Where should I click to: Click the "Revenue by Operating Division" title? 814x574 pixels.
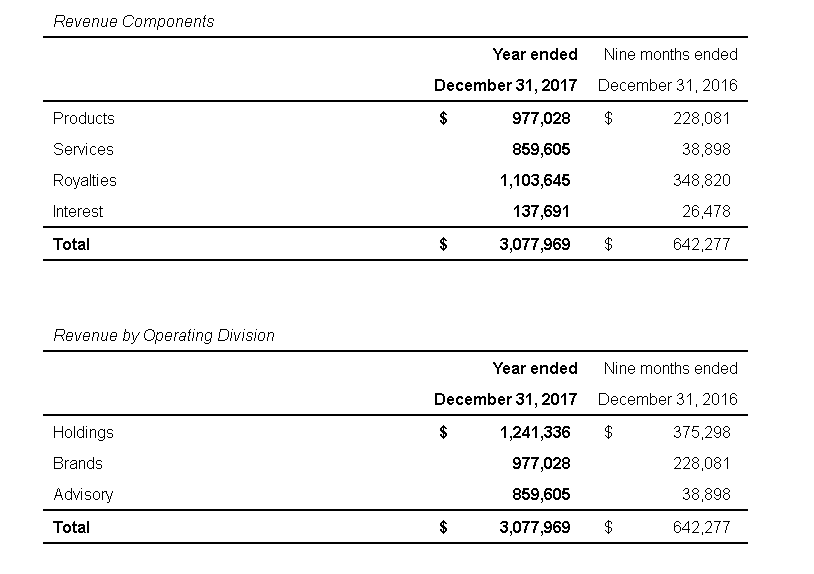(x=163, y=335)
